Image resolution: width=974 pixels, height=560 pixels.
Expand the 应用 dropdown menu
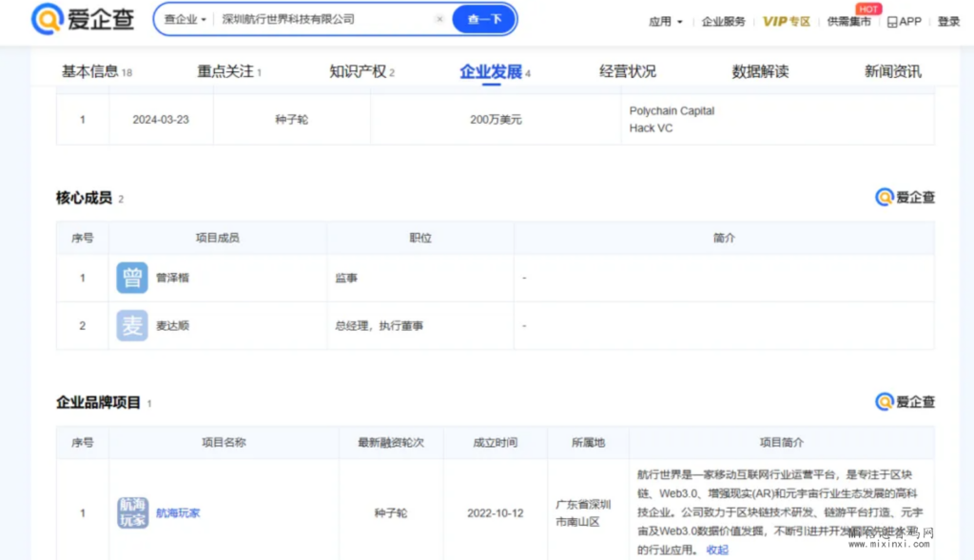pos(665,21)
